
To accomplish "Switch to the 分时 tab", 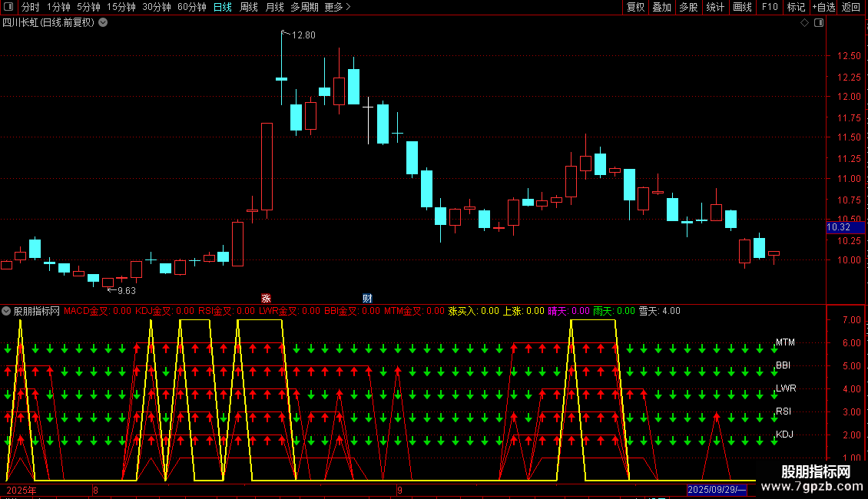I will pyautogui.click(x=31, y=7).
